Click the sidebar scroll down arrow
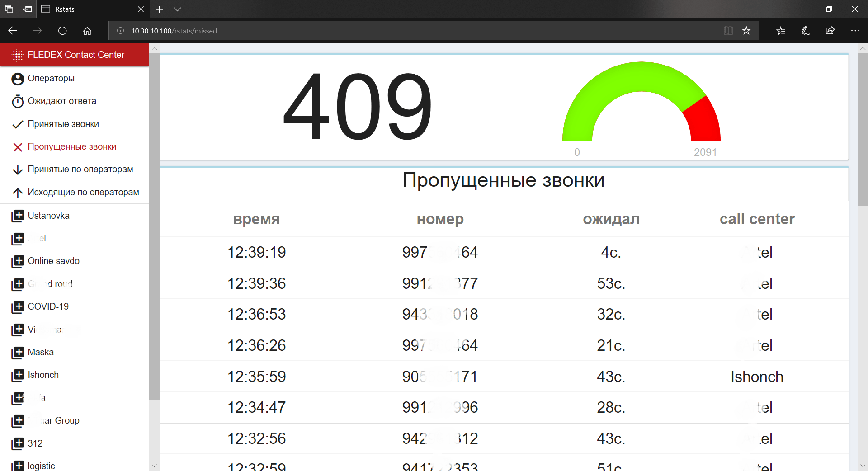Screen dimensions: 868x471 [154, 466]
